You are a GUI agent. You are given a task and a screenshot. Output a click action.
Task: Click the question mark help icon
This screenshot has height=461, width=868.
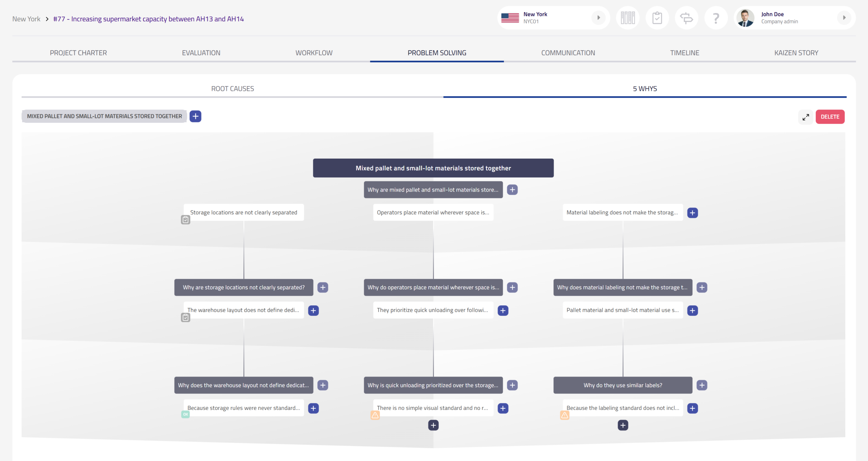coord(716,18)
